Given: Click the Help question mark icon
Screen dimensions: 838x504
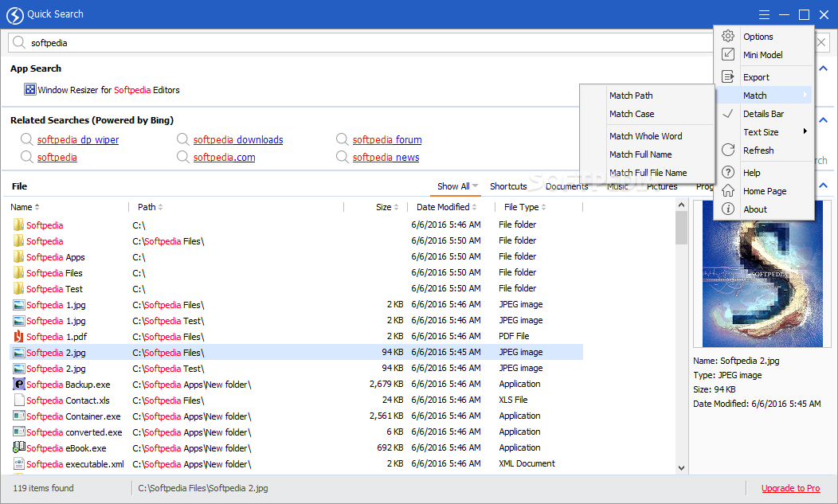Looking at the screenshot, I should tap(728, 172).
